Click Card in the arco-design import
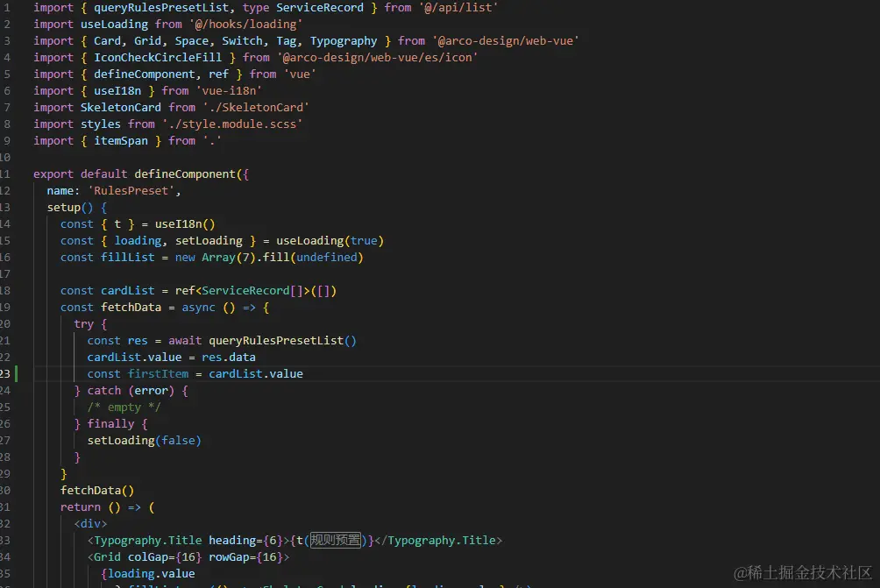 coord(107,41)
